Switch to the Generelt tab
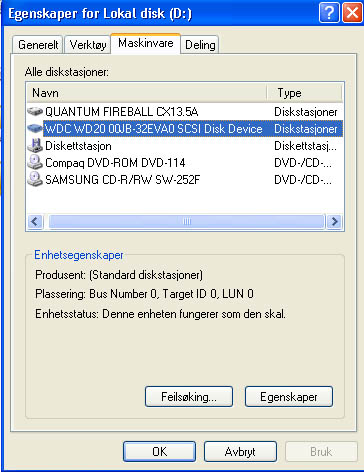Screen dimensions: 364x472 point(38,45)
